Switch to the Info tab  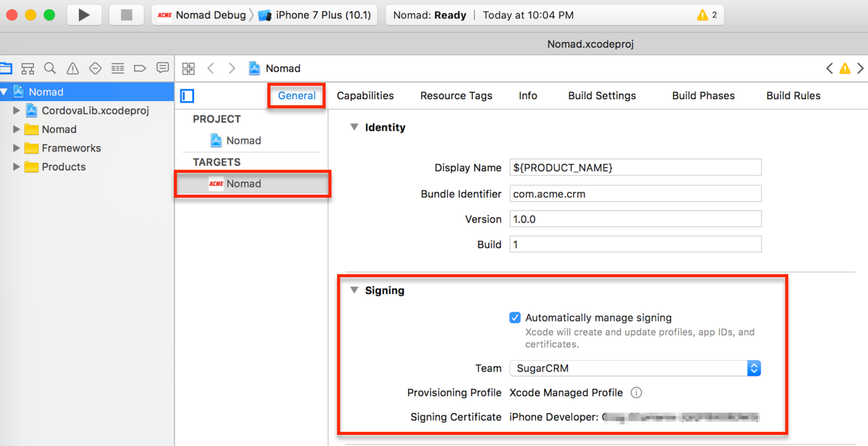528,96
